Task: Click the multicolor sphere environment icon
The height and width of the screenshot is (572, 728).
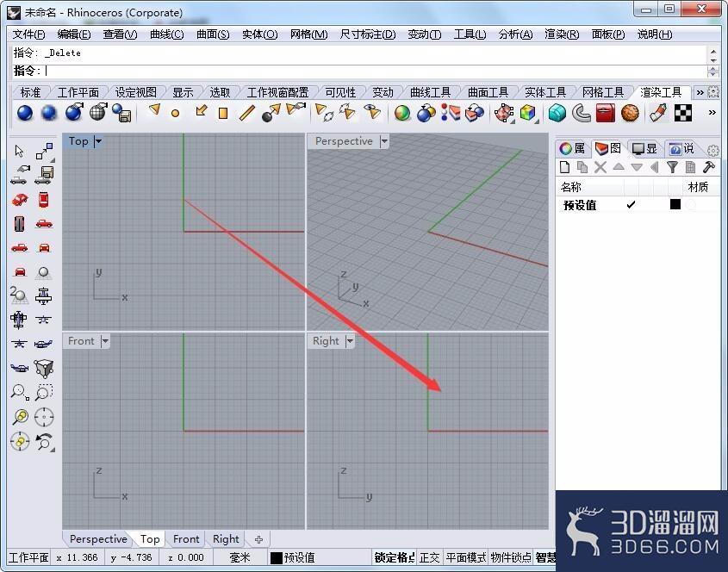Action: [402, 113]
